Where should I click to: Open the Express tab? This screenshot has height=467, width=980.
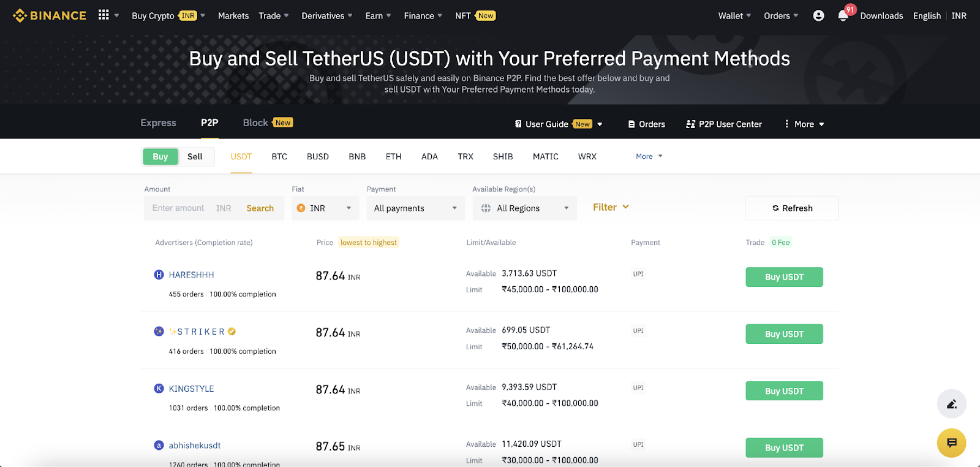tap(158, 123)
